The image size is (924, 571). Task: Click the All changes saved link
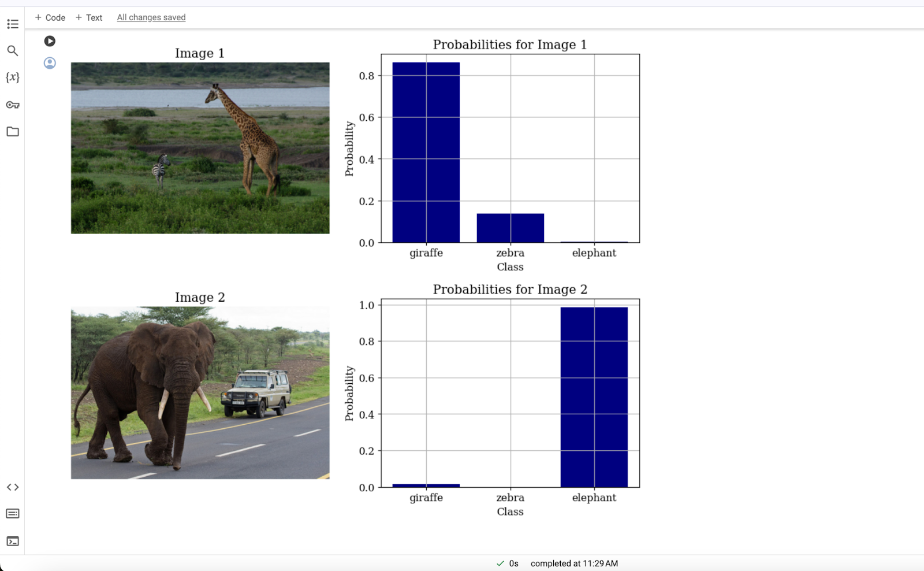[151, 18]
